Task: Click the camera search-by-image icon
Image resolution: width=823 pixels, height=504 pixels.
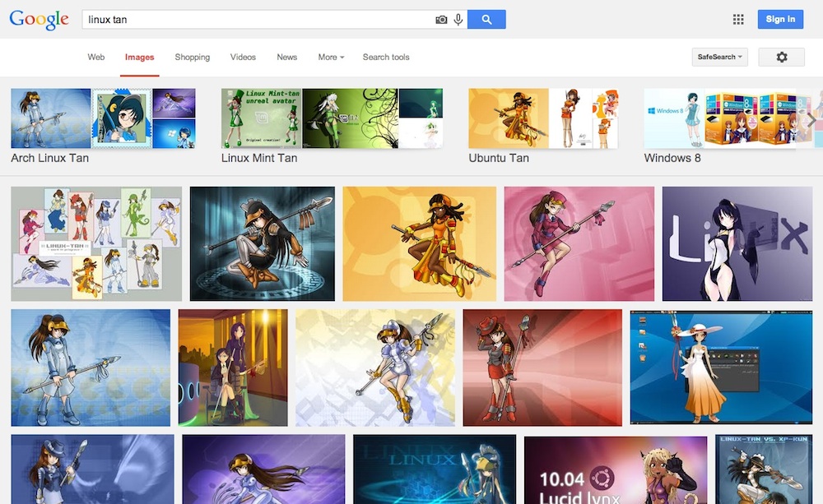Action: (441, 20)
